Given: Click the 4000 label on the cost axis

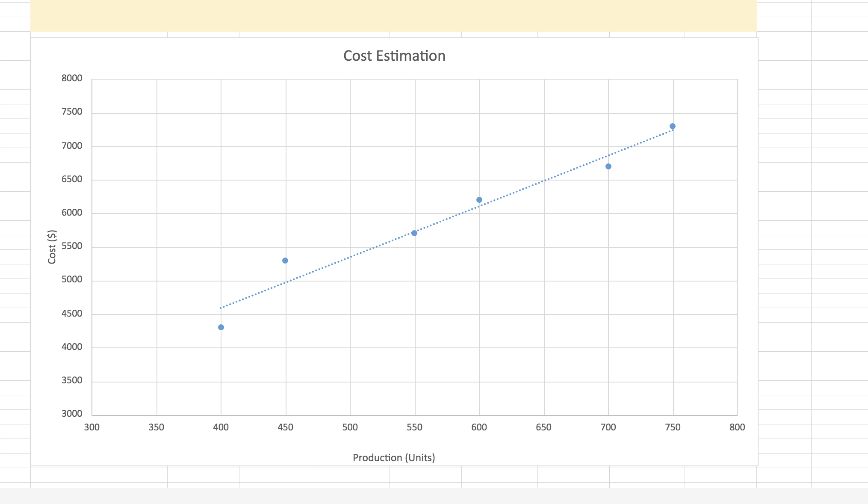Looking at the screenshot, I should tap(72, 347).
